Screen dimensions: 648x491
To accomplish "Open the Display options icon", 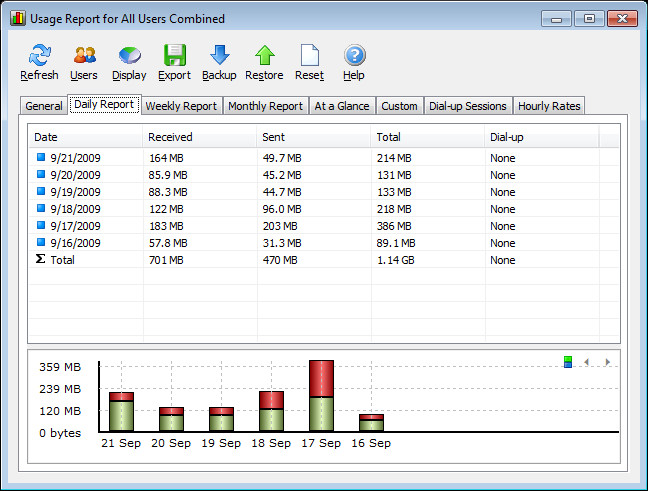I will (x=130, y=55).
